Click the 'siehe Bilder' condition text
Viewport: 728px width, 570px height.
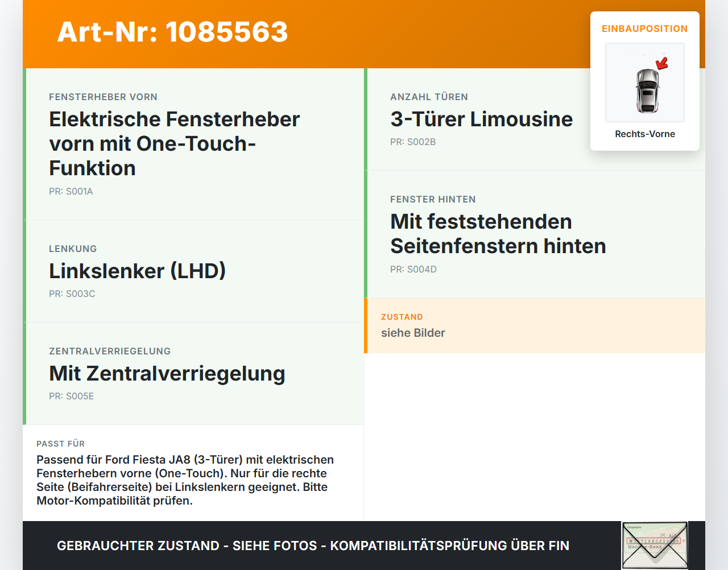point(413,333)
